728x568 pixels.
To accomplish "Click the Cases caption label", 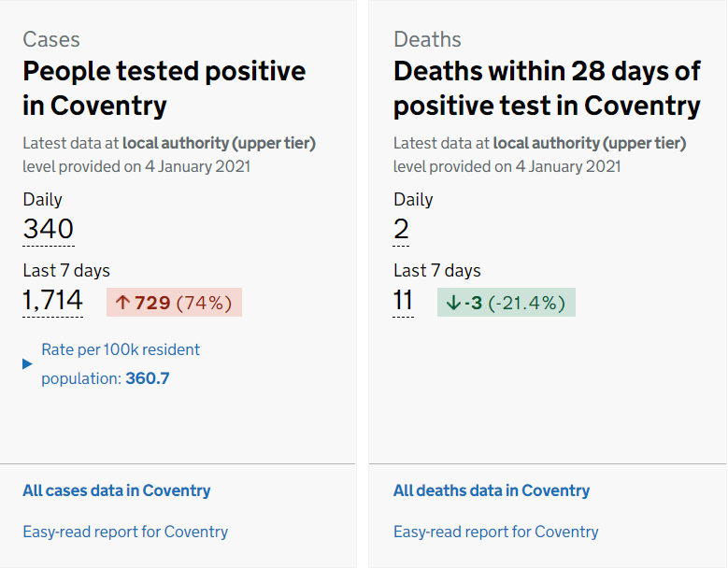I will [51, 39].
